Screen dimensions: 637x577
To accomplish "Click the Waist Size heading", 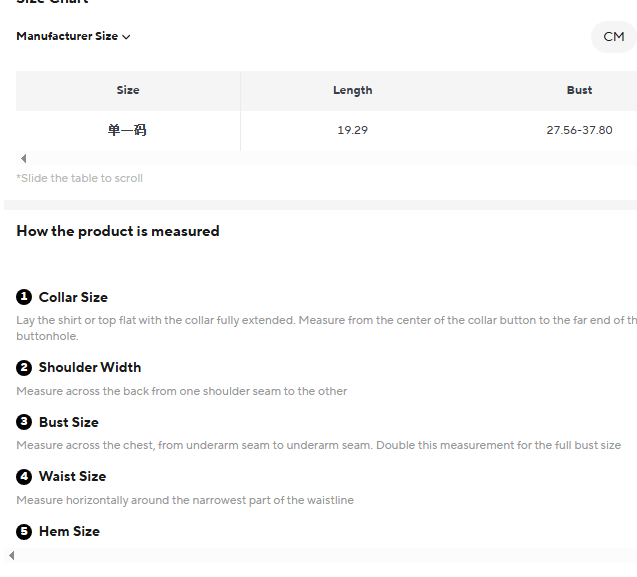I will [72, 476].
